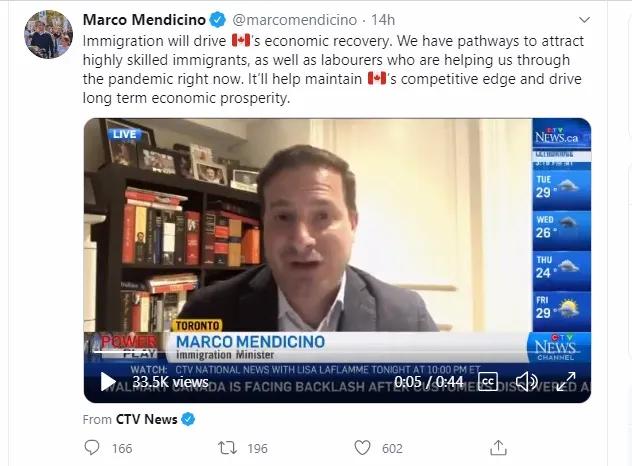This screenshot has width=632, height=466.
Task: Share tweet via the upload arrow icon
Action: pyautogui.click(x=498, y=447)
